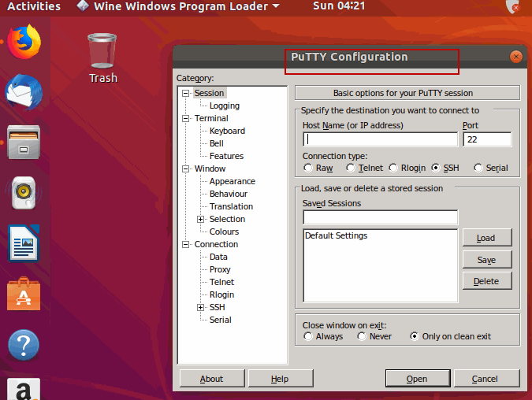Select Session category
The image size is (532, 400).
coord(209,93)
